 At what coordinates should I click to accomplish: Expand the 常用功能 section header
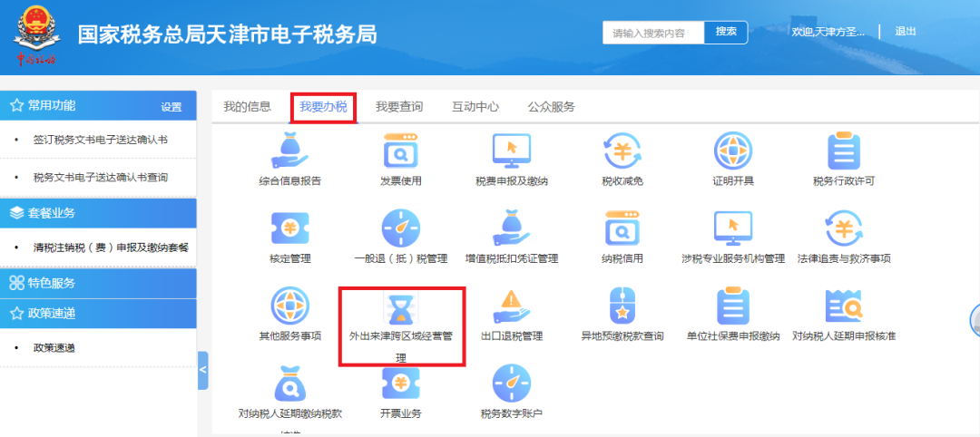[98, 105]
